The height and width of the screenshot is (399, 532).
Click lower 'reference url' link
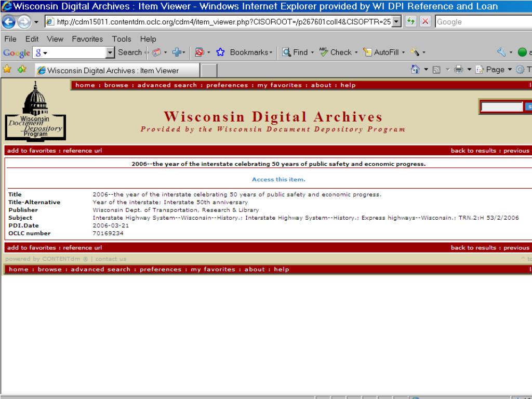[x=83, y=248]
